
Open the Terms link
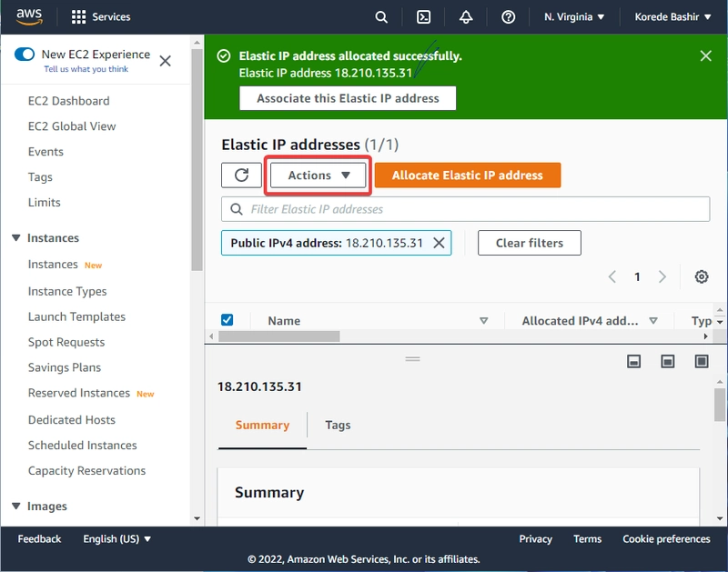[587, 539]
